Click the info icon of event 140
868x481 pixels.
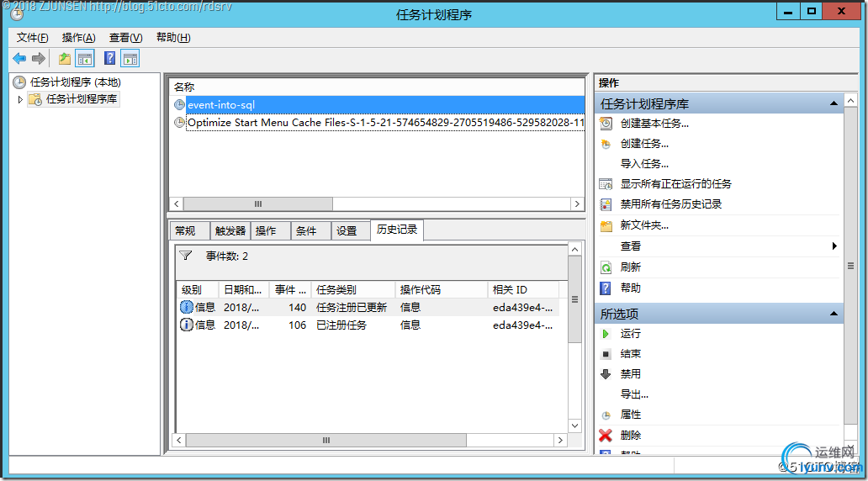coord(187,307)
